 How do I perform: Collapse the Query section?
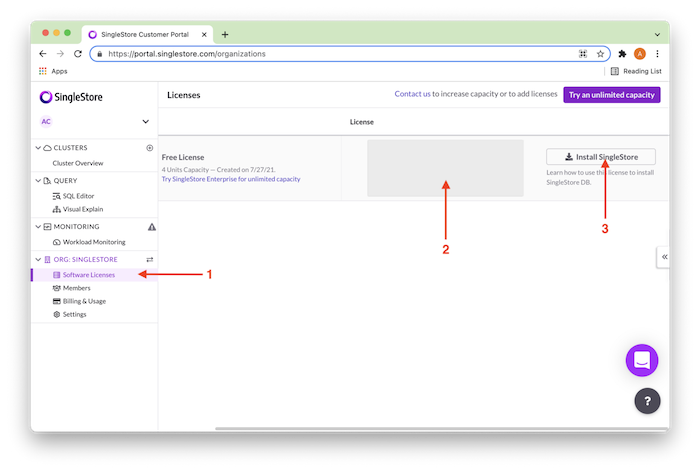point(38,180)
